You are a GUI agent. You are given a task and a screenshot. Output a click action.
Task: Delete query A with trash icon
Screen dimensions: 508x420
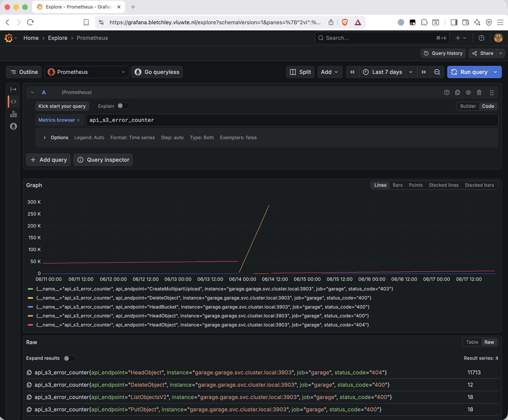[479, 92]
